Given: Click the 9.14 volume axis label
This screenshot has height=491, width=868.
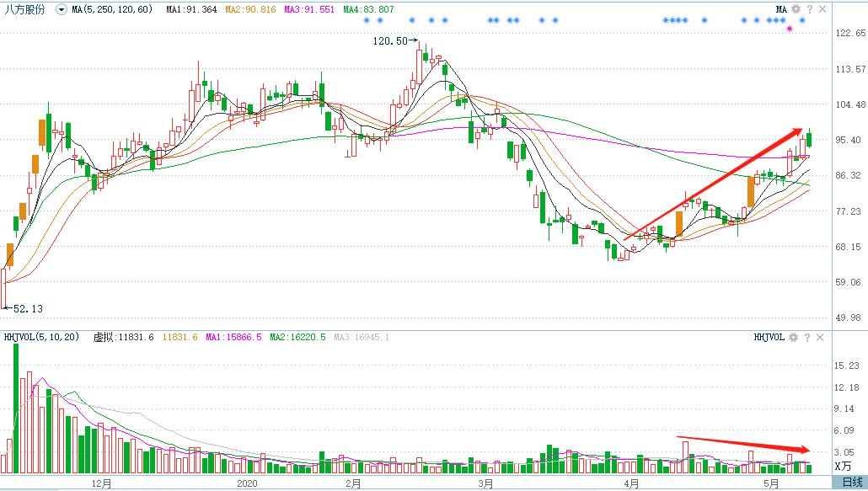Looking at the screenshot, I should (844, 408).
